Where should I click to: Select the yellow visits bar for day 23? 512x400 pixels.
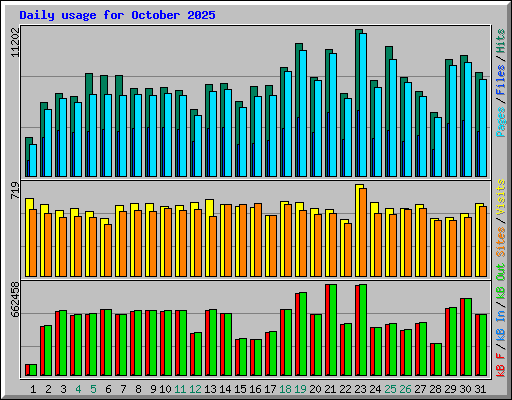[357, 230]
